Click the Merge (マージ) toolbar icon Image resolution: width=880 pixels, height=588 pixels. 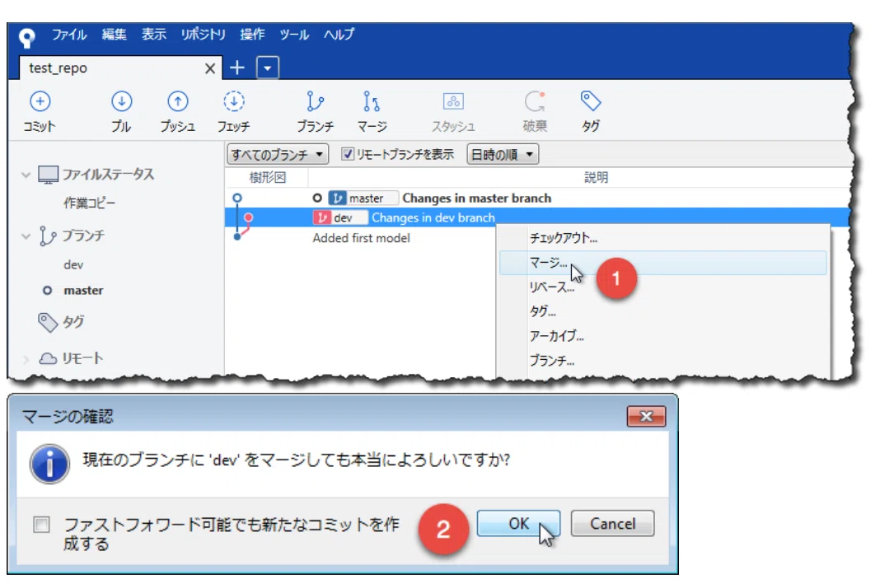372,101
